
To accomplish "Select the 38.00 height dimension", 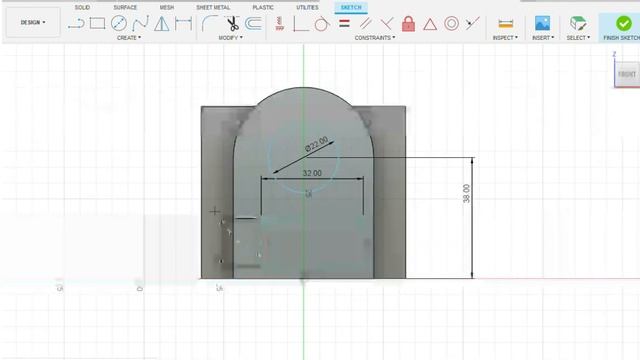I will click(x=466, y=193).
